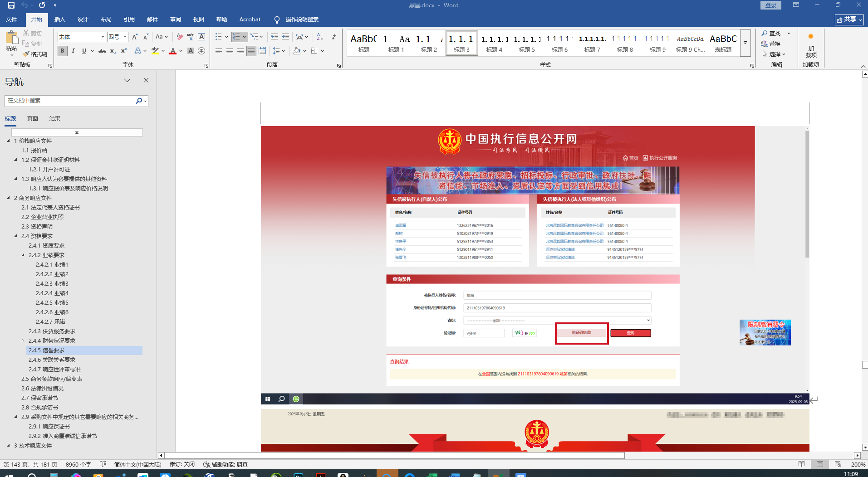Open the Review (审阅) ribbon tab
Screen dimensions: 868x477
(176, 19)
